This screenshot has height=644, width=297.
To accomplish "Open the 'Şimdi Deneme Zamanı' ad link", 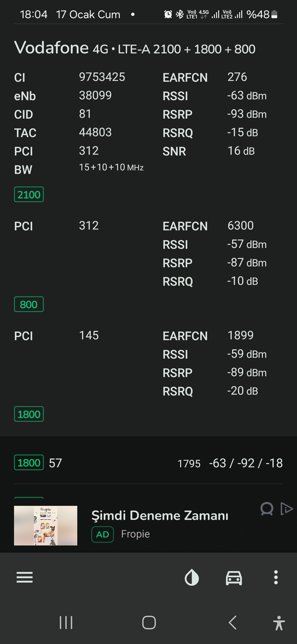I will coord(160,515).
